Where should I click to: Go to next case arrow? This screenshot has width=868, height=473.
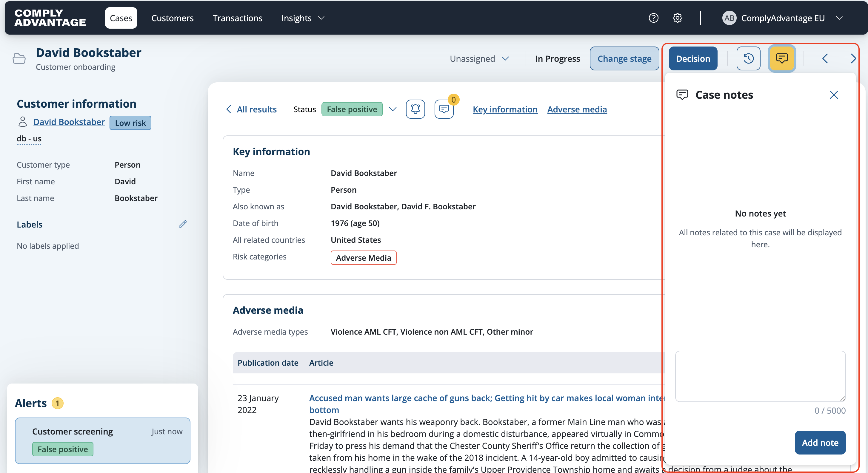(853, 58)
